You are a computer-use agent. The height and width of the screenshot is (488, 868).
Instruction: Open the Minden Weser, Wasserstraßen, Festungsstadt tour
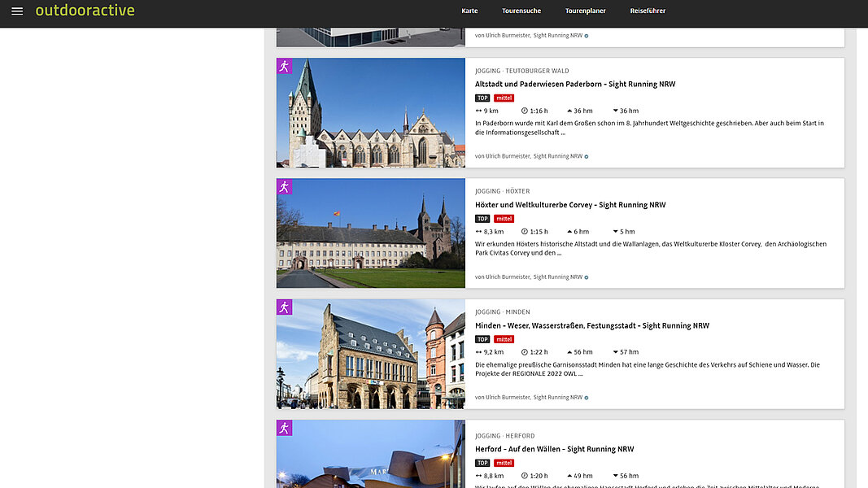coord(591,325)
